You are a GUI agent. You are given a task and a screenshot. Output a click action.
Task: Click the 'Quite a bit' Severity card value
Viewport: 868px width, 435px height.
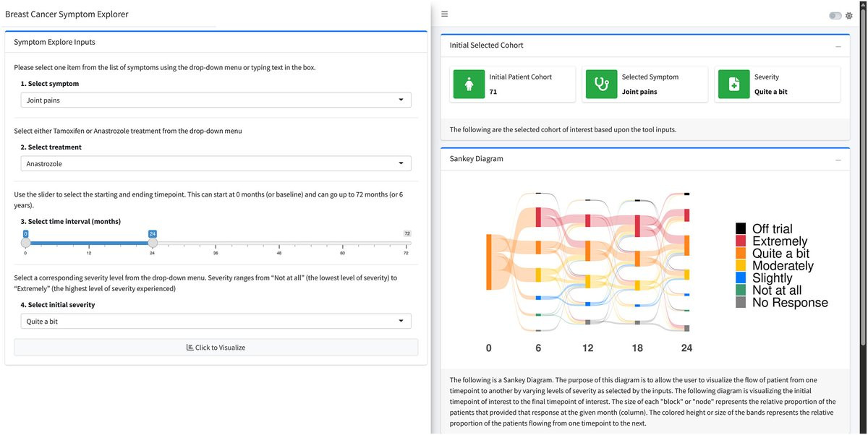click(771, 92)
